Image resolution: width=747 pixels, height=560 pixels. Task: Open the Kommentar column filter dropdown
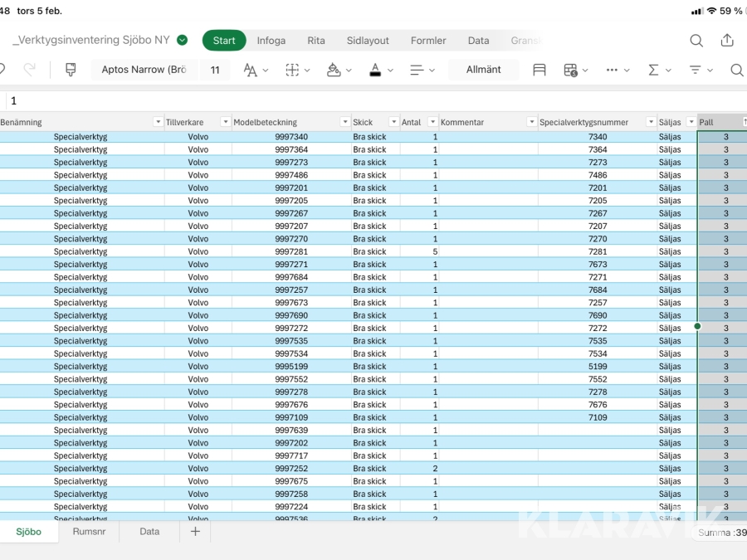[x=531, y=123]
